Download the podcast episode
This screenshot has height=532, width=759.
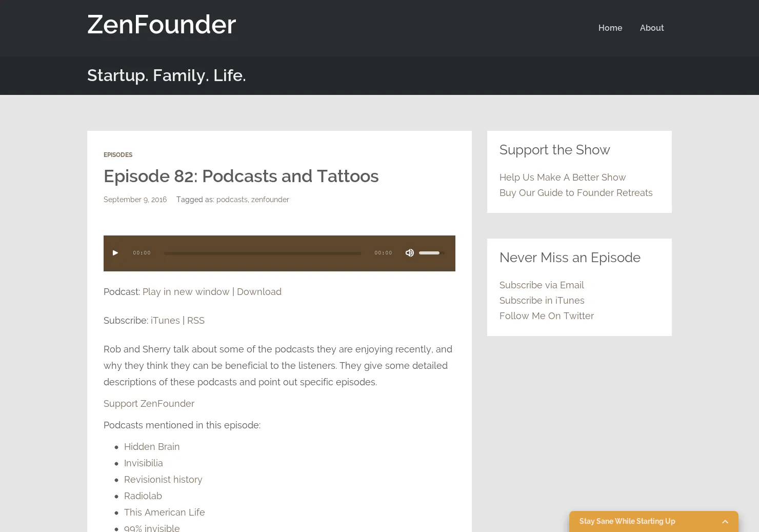point(259,292)
